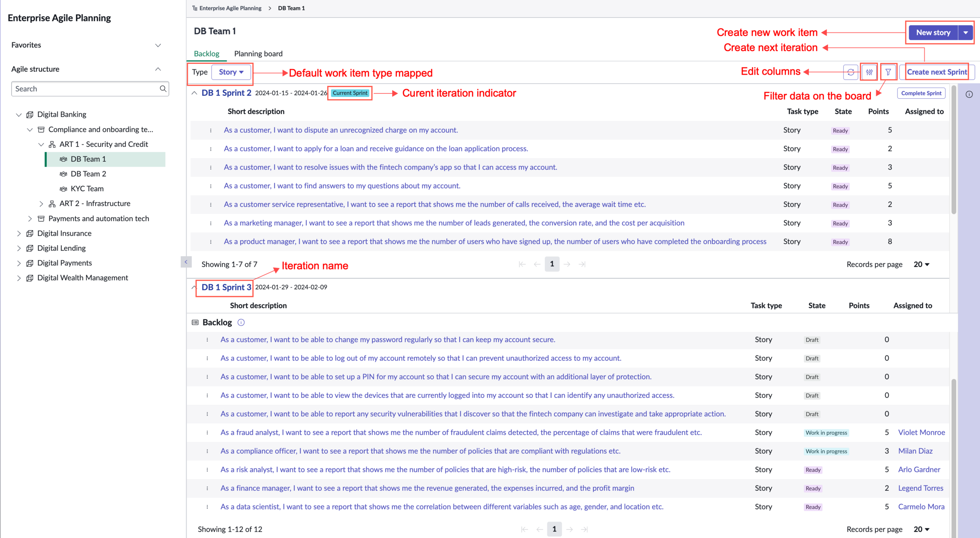The width and height of the screenshot is (980, 538).
Task: Expand the Digital Insurance tree node
Action: pos(19,234)
